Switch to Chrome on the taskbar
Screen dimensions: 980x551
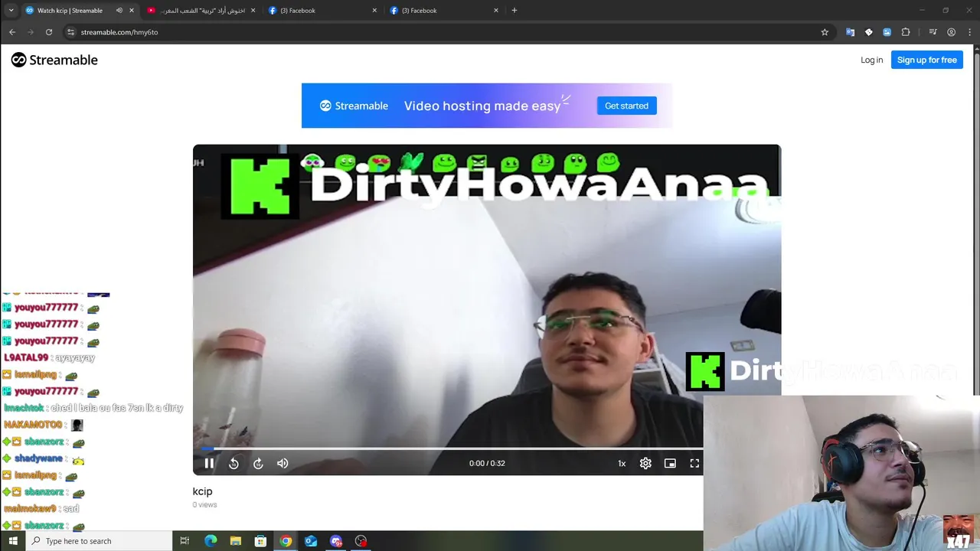[286, 541]
